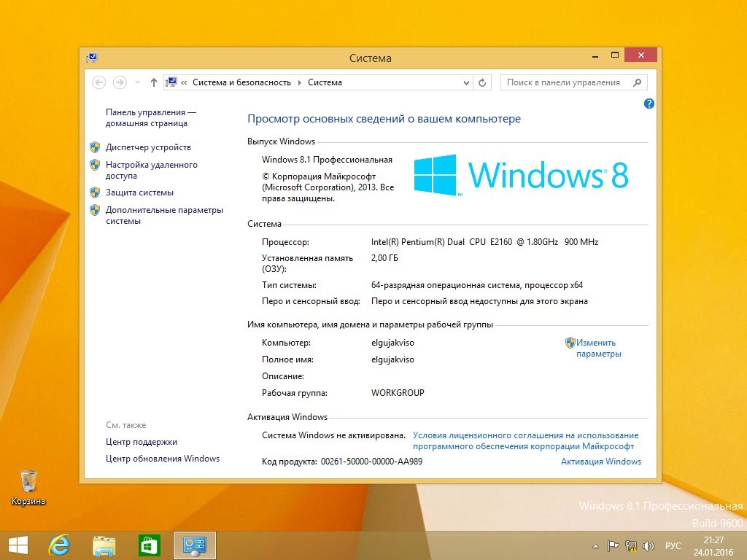Viewport: 747px width, 560px height.
Task: Click the window system icon in title bar
Action: (x=92, y=58)
